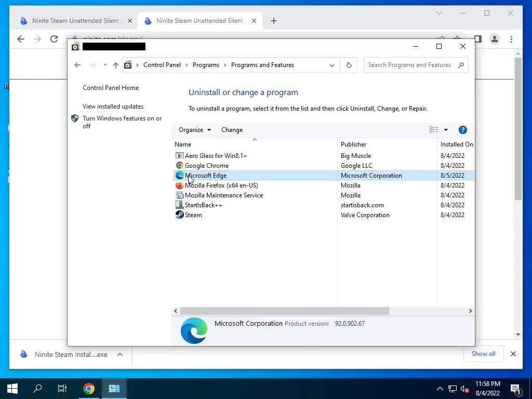This screenshot has height=399, width=532.
Task: Click the Chrome page vertical scrollbar thumb
Action: point(518,129)
